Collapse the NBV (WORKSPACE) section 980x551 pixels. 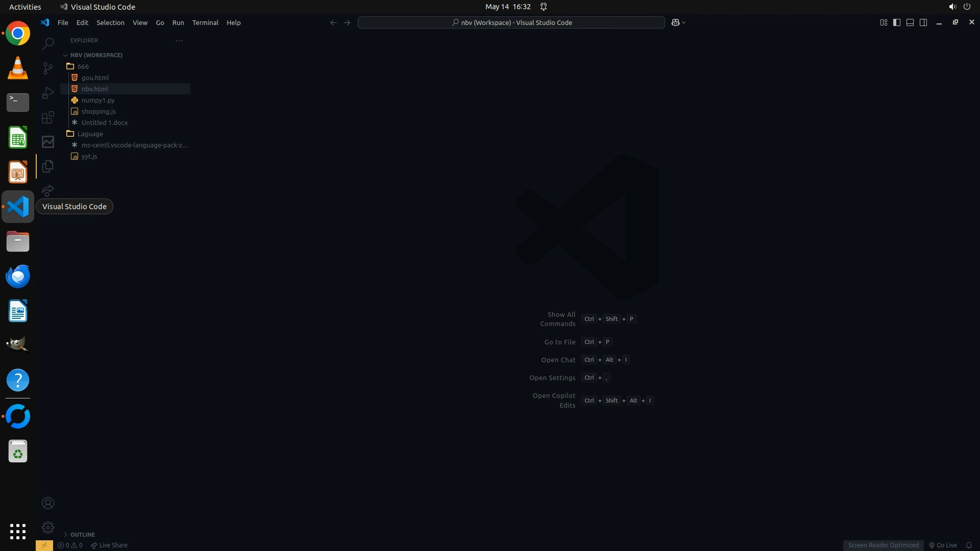pos(96,55)
